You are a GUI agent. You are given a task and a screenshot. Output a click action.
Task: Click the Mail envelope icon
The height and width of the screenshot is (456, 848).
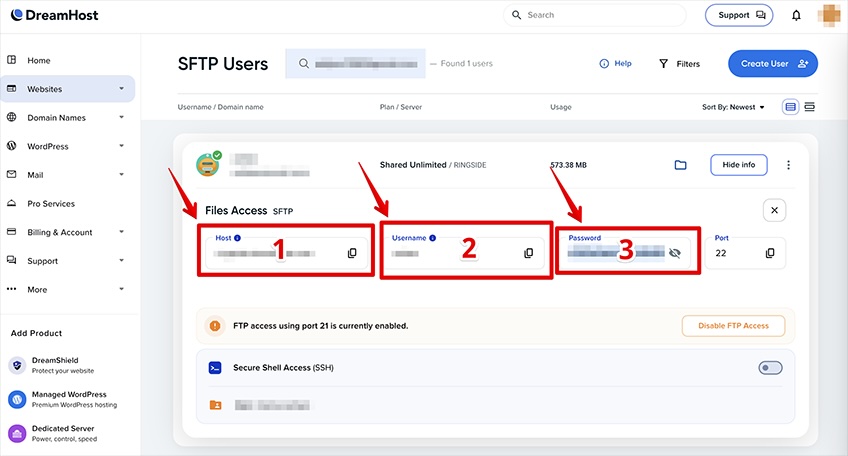(x=11, y=174)
